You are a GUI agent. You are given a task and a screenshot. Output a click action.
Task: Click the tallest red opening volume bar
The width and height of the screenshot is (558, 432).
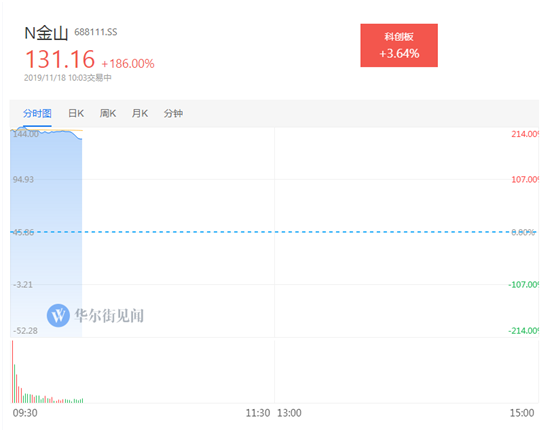pos(12,372)
